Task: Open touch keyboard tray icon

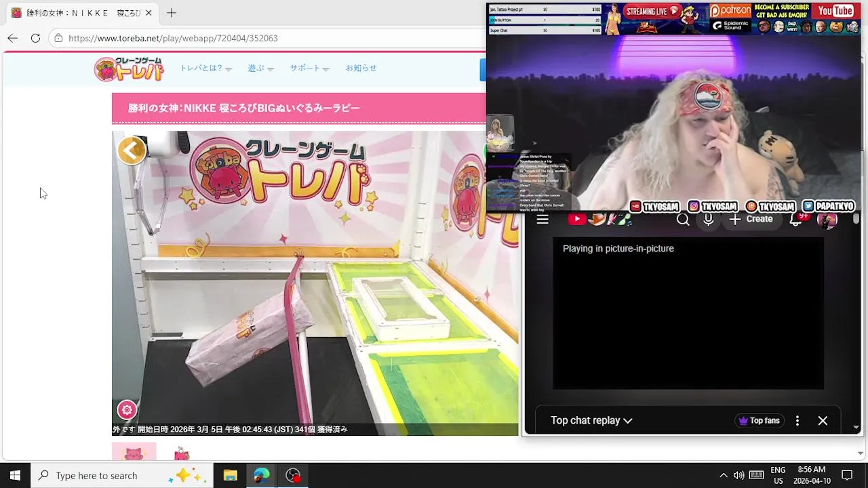Action: point(756,475)
